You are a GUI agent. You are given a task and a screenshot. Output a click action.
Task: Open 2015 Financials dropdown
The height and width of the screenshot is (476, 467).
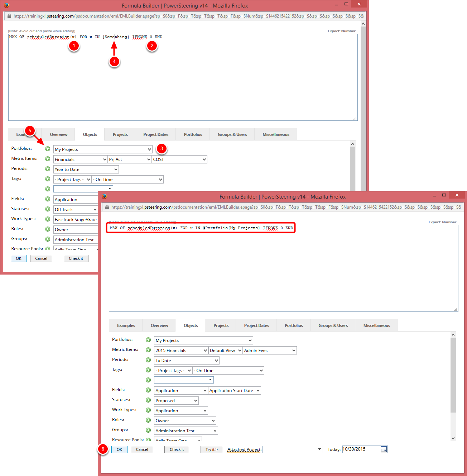click(181, 350)
